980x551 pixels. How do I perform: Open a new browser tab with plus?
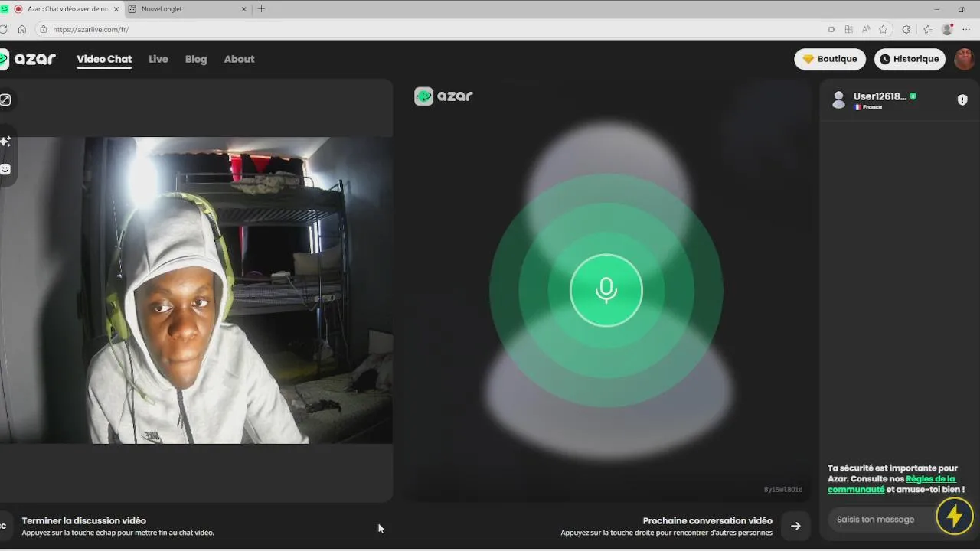click(x=261, y=9)
